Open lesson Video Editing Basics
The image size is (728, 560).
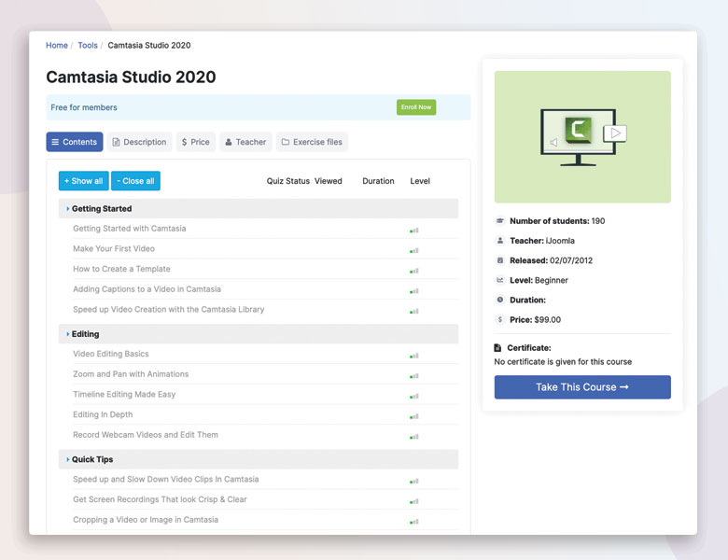pyautogui.click(x=111, y=354)
